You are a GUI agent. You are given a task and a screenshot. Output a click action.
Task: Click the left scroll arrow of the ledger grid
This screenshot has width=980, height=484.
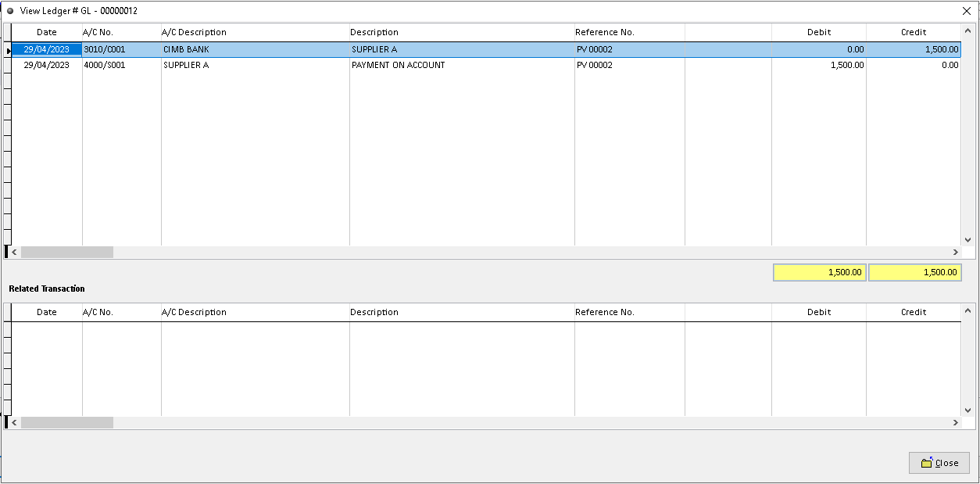click(x=14, y=253)
